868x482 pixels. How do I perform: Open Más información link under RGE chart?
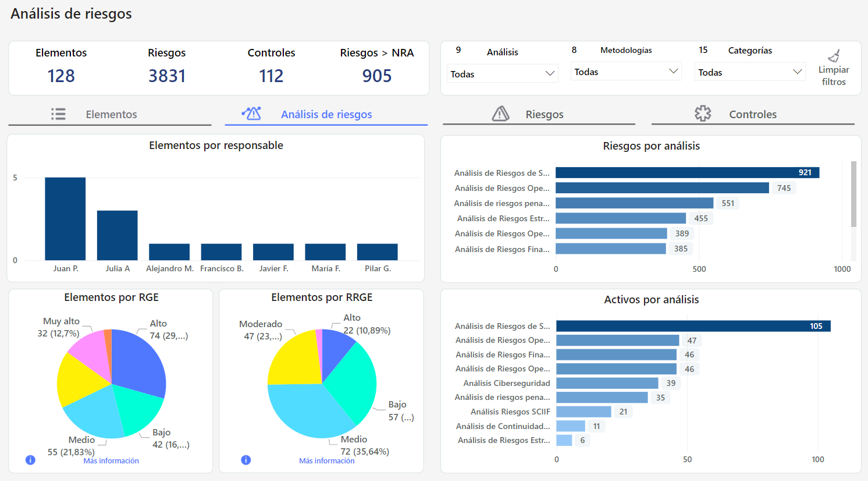point(111,460)
